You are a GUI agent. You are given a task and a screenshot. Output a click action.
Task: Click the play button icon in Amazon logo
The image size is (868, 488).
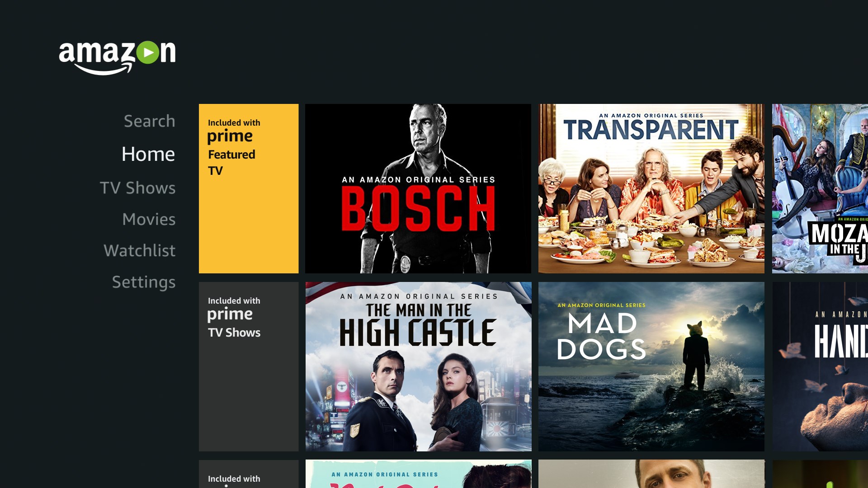[150, 52]
